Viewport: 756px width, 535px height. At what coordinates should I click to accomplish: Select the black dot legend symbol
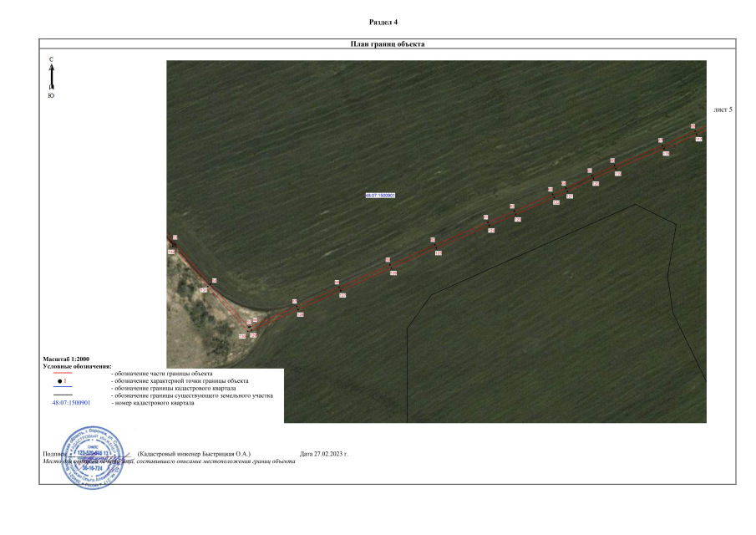(60, 380)
